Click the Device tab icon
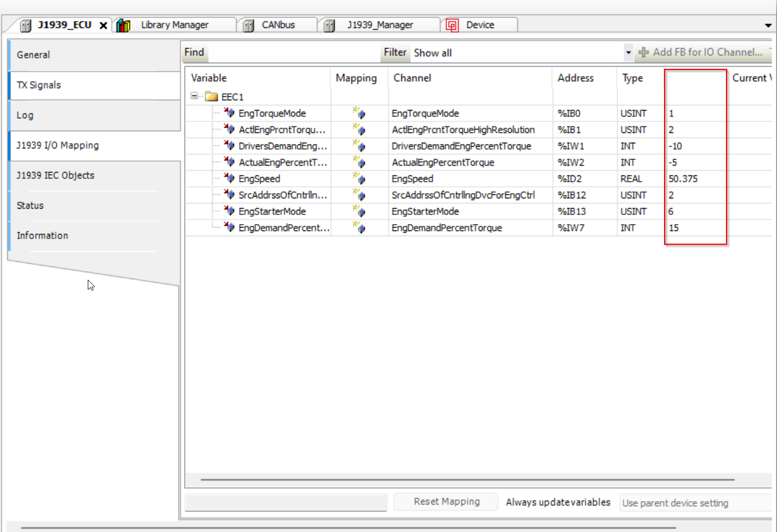This screenshot has width=777, height=532. click(452, 25)
